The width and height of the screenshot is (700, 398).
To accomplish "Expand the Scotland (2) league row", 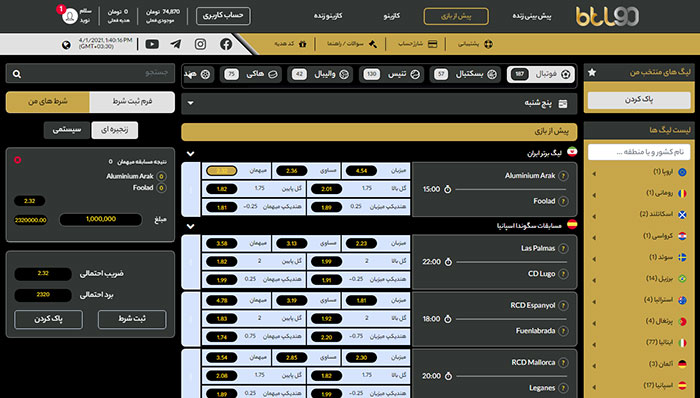I will [639, 215].
